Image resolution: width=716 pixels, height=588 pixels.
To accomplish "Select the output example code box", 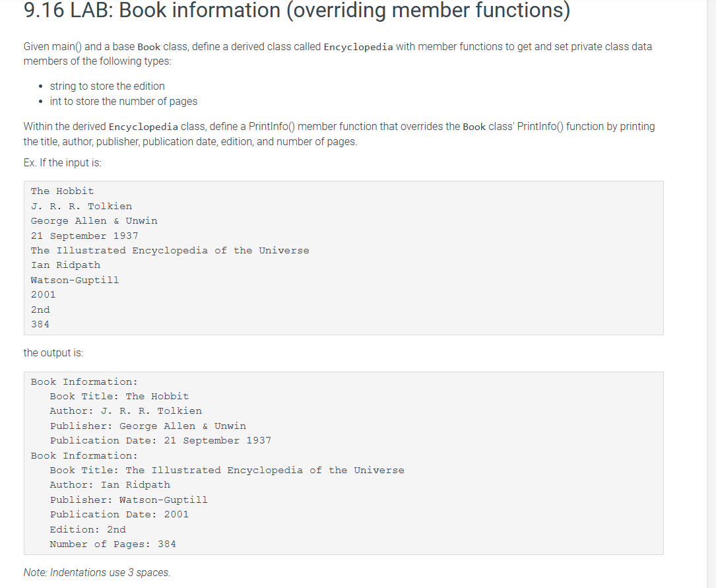I will pos(343,462).
